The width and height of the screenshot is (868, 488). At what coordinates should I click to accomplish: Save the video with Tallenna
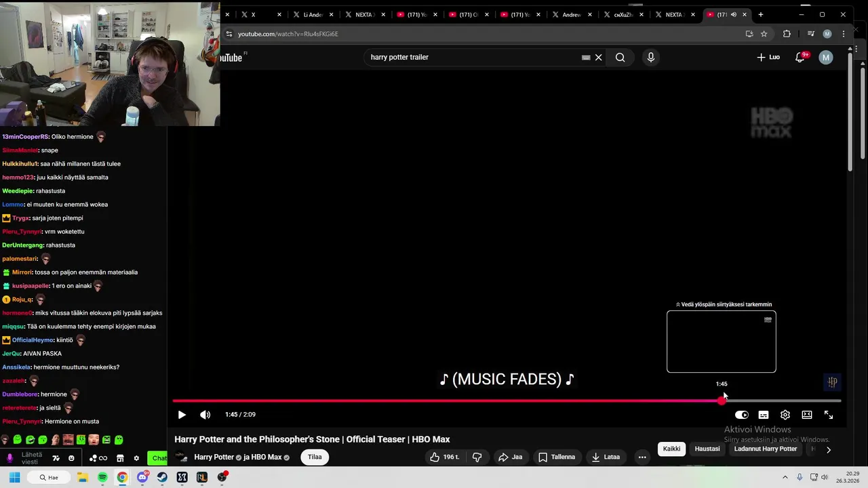pos(556,457)
